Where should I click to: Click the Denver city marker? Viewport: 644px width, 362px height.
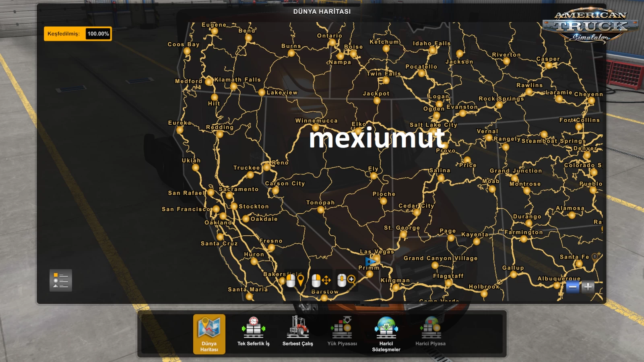[x=587, y=155]
